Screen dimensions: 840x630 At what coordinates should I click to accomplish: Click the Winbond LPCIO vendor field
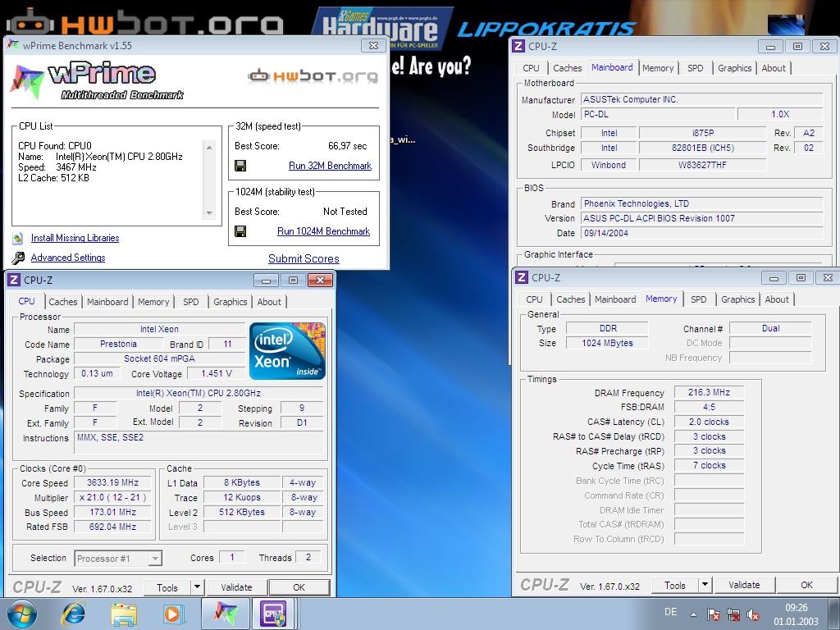(x=609, y=165)
